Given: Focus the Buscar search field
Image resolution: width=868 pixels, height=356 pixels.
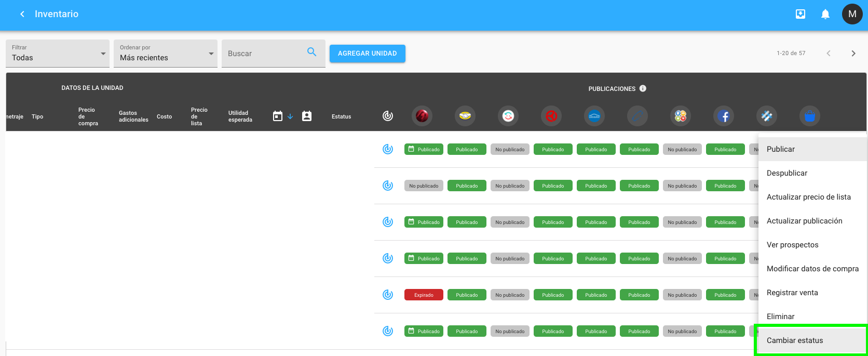Looking at the screenshot, I should (x=265, y=54).
